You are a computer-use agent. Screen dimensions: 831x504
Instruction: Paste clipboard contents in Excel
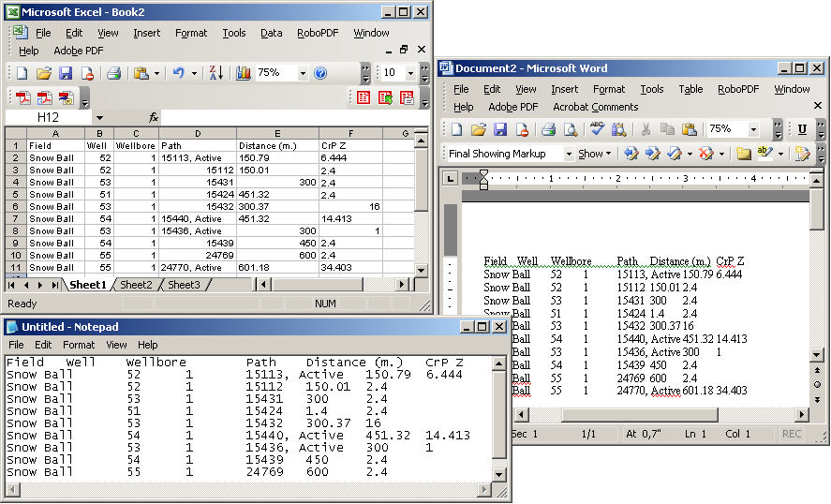coord(141,73)
